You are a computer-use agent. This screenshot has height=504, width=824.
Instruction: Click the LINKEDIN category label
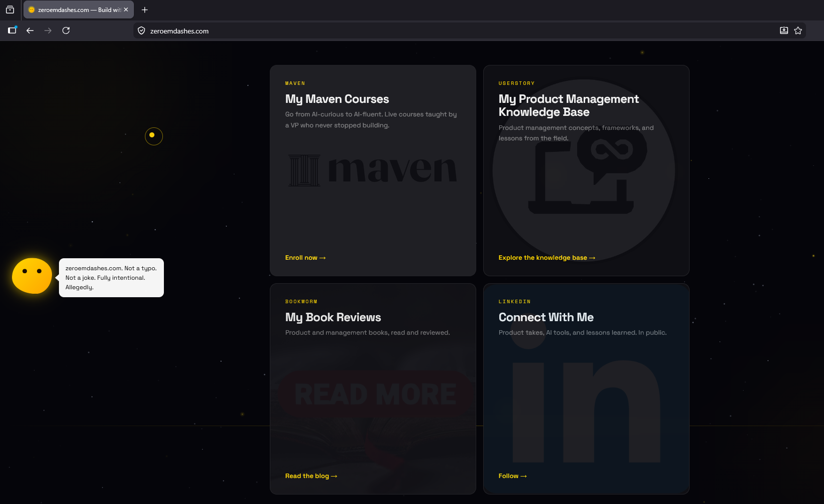click(x=514, y=302)
